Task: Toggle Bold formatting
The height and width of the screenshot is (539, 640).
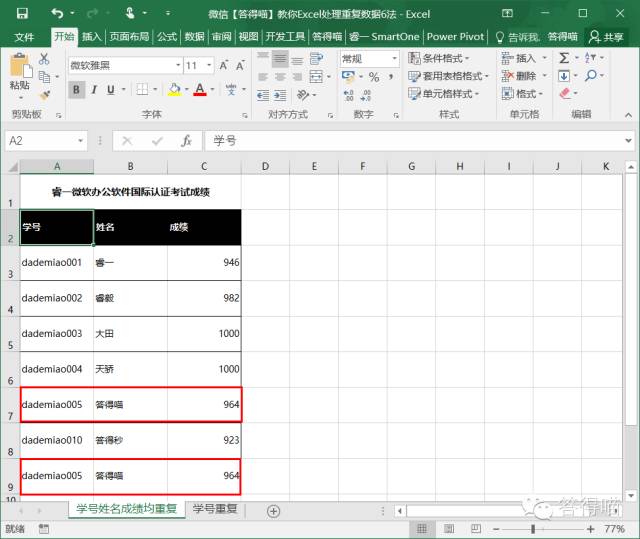Action: (76, 89)
